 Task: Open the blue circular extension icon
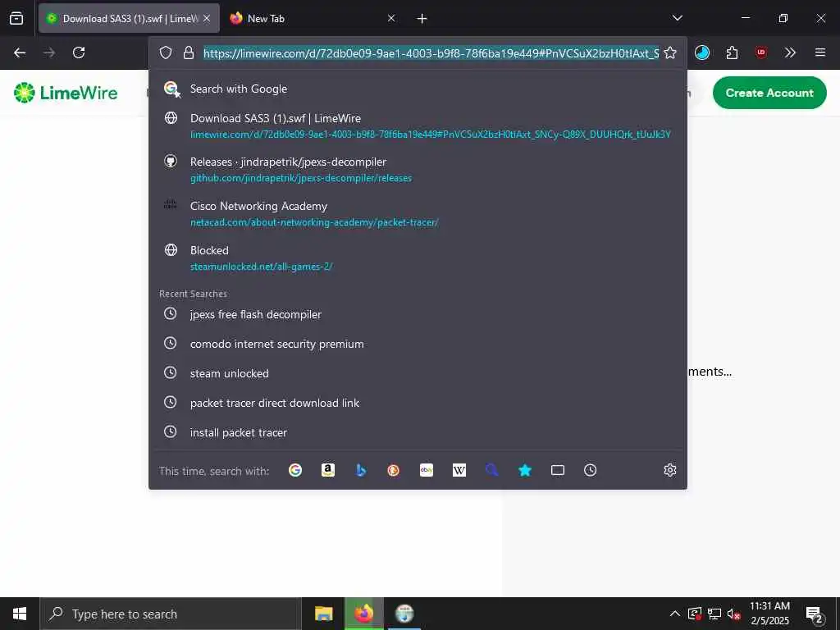[x=702, y=52]
